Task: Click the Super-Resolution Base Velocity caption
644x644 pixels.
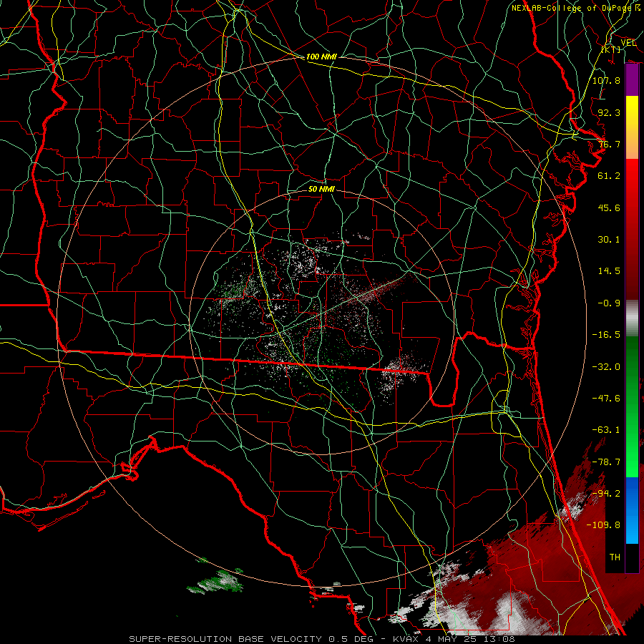Action: 321,639
